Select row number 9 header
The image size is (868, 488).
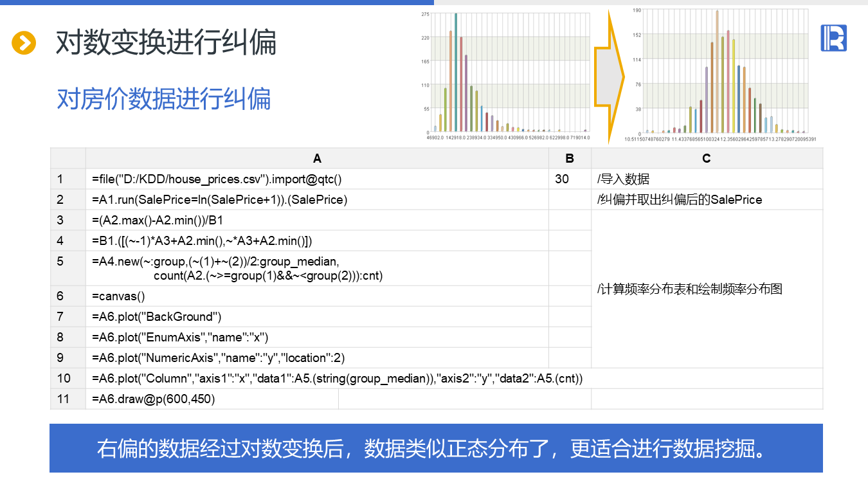pos(68,357)
